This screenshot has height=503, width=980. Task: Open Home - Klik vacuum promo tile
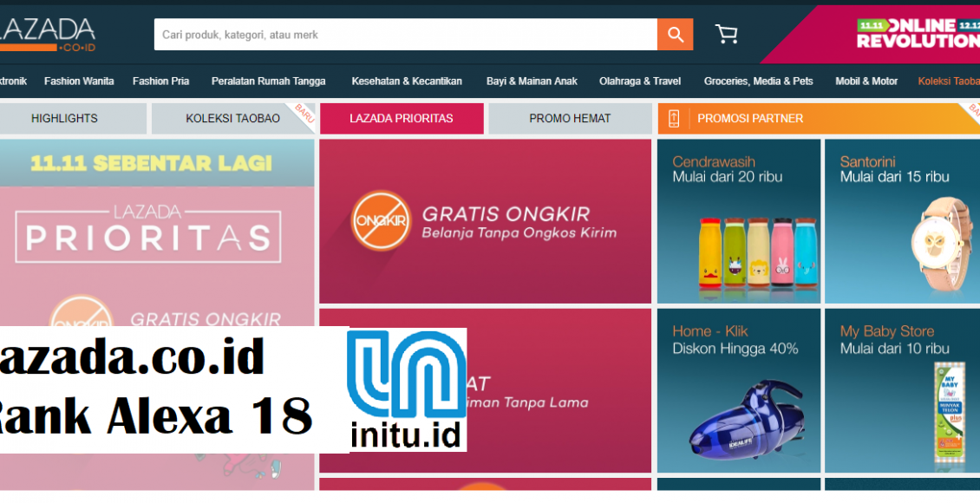click(x=739, y=390)
